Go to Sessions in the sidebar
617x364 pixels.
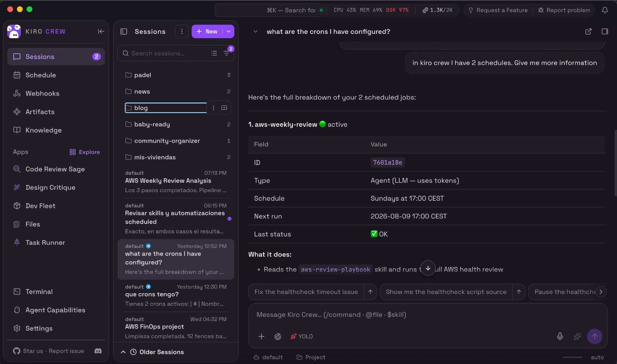click(x=56, y=57)
